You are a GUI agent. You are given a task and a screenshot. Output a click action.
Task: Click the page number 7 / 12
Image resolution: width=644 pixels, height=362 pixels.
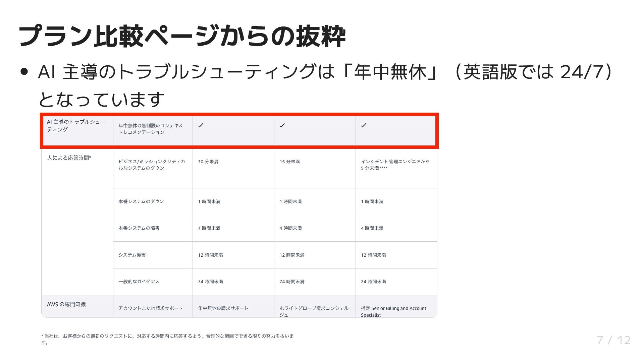coord(613,340)
